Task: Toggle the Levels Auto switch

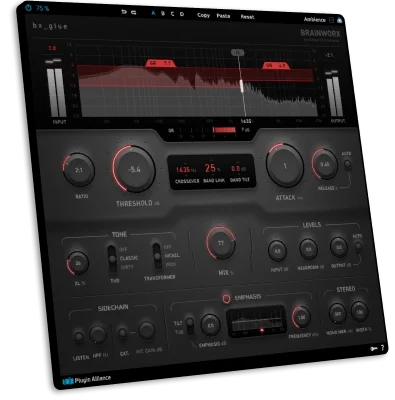Action: tap(358, 247)
